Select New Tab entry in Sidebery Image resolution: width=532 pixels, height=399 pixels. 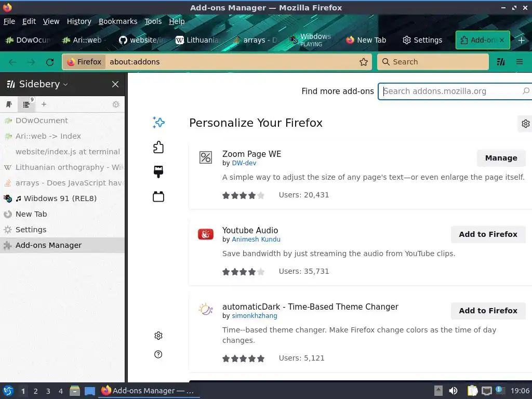pyautogui.click(x=62, y=214)
